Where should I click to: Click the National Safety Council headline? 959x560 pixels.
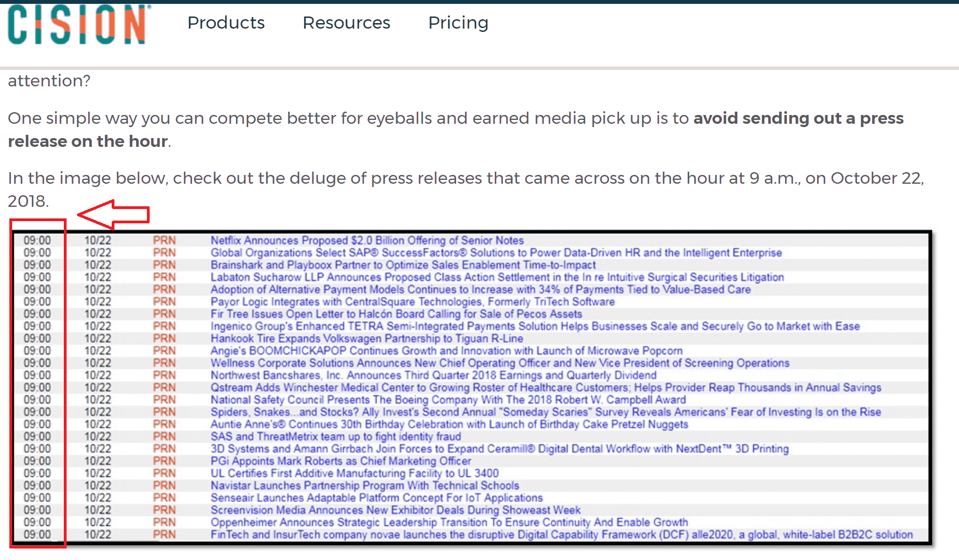click(x=448, y=399)
